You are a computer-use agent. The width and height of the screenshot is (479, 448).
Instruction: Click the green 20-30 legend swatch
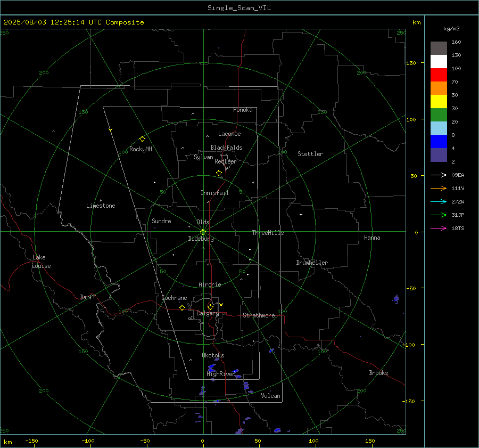[439, 115]
